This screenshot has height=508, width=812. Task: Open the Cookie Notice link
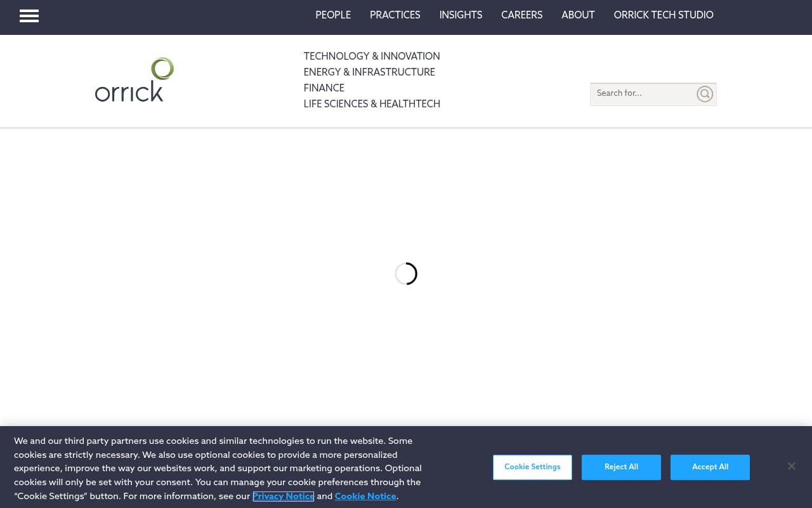365,497
